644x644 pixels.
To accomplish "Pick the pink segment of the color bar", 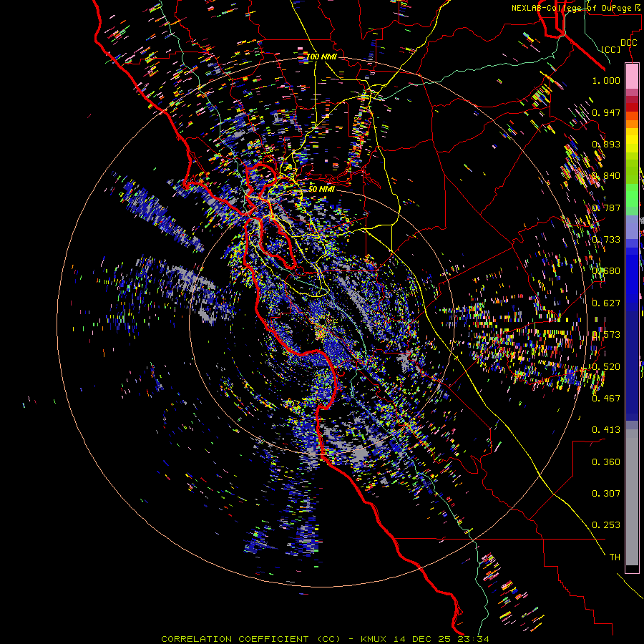I will tap(632, 76).
